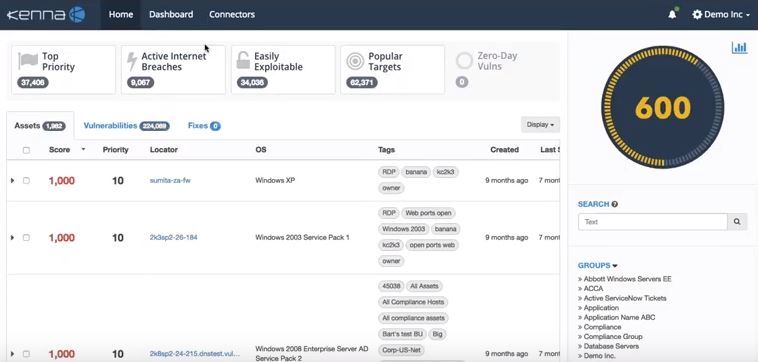Expand the 2k3sp2-26-184 row
Screen dimensions: 758x362
coord(13,237)
